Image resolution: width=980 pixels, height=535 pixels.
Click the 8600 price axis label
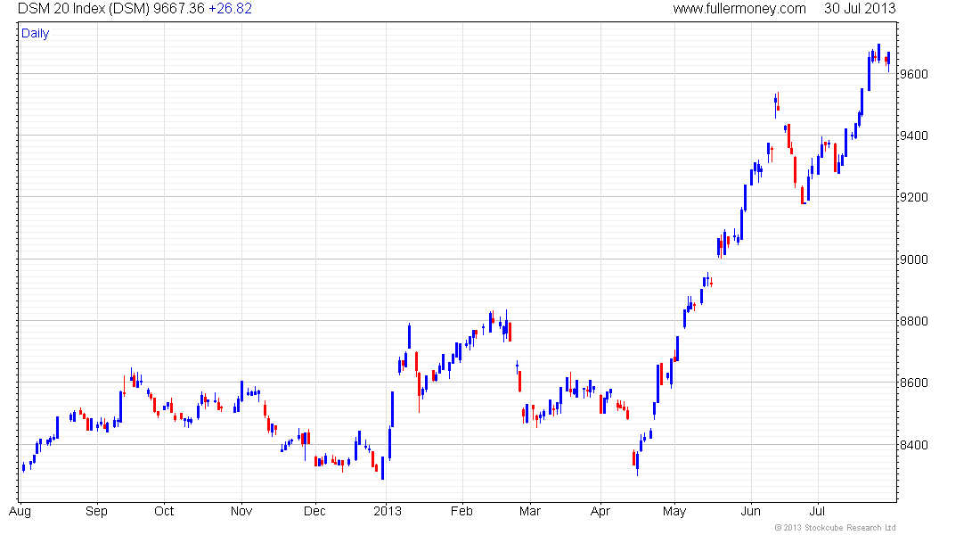point(913,383)
